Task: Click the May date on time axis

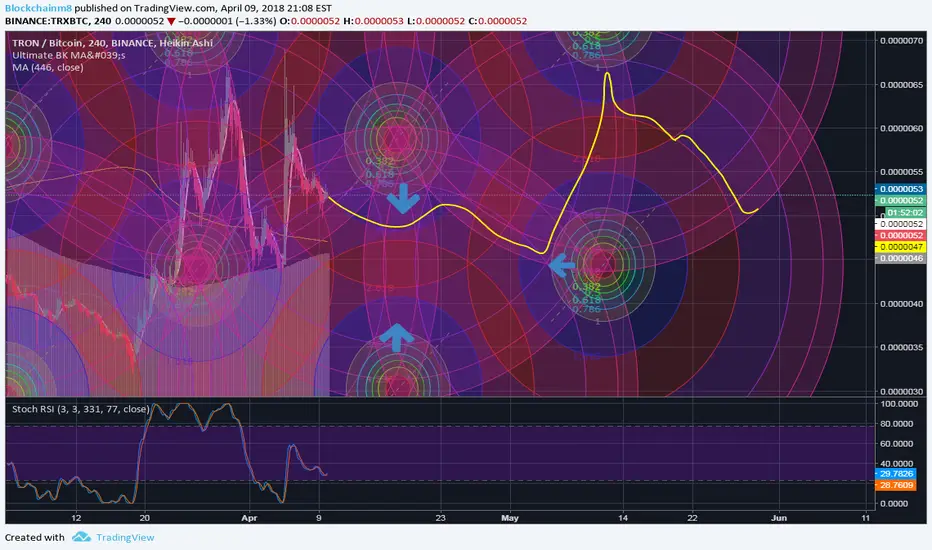Action: coord(510,518)
